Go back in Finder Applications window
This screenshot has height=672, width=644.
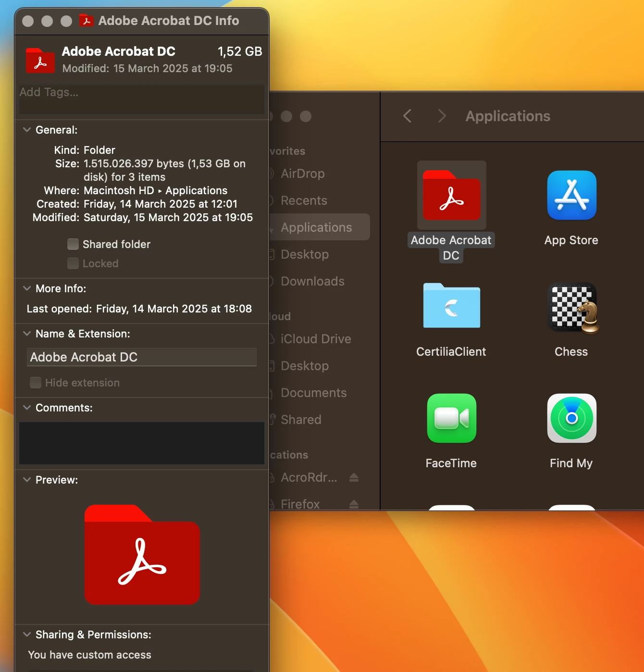[407, 116]
